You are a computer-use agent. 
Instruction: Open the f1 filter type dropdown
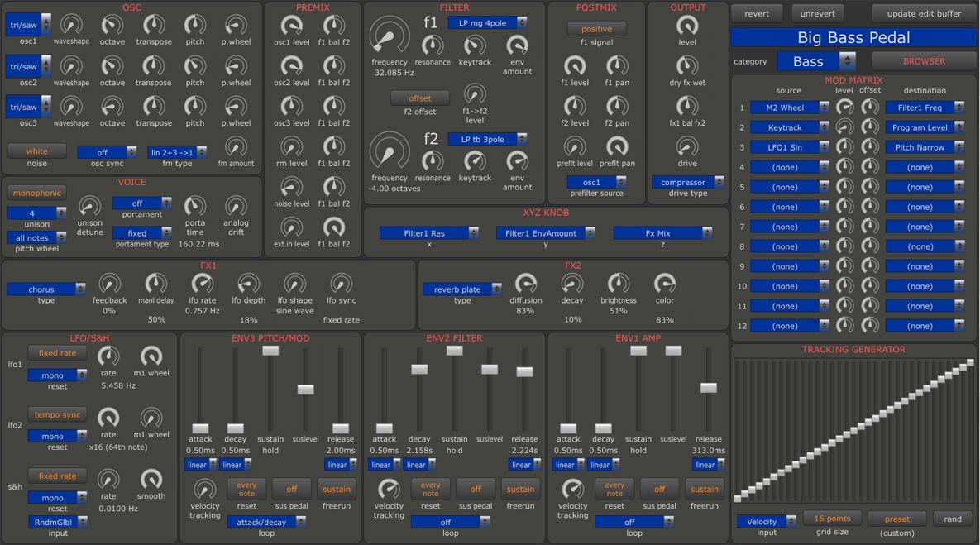(x=487, y=22)
